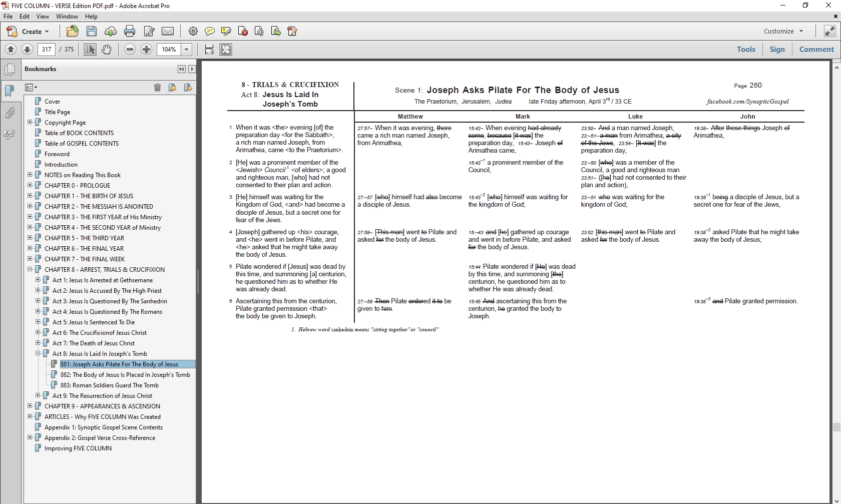Delete selected bookmark trash icon

pyautogui.click(x=157, y=88)
